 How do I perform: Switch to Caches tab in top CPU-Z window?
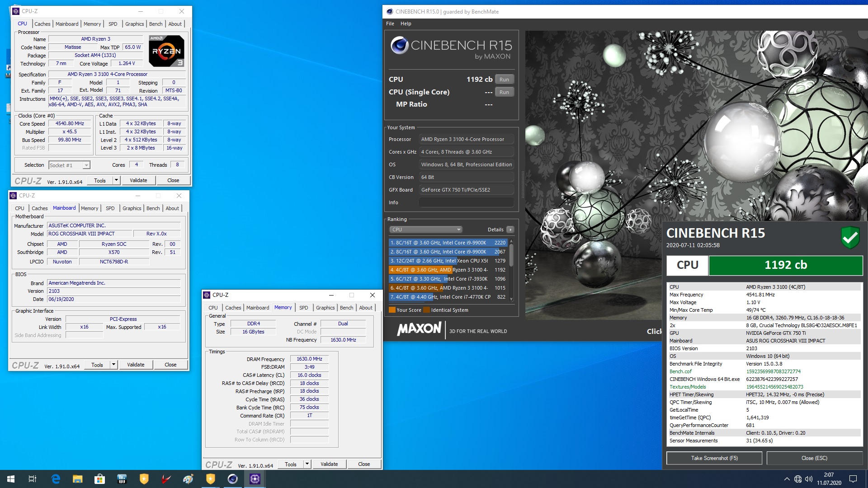pos(42,24)
